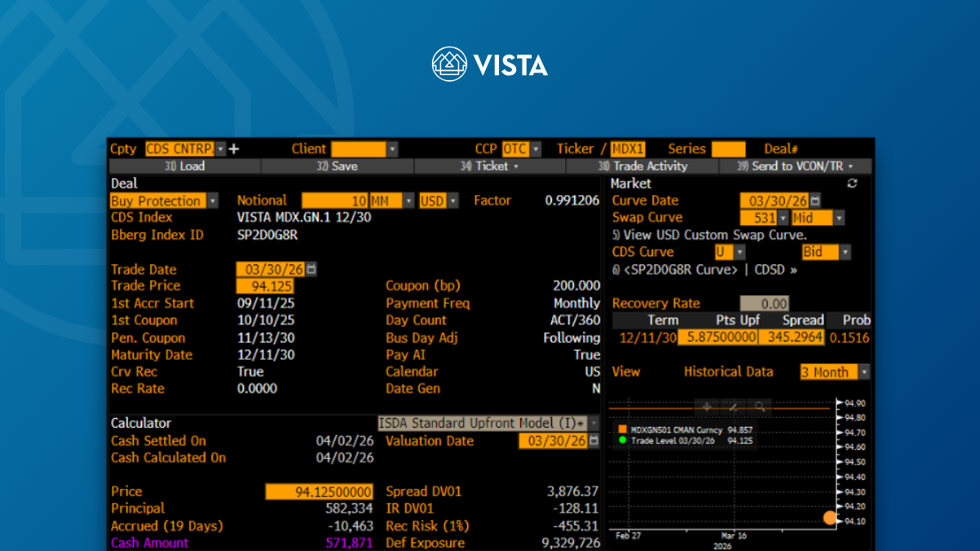Click Prob value 0.1516

(850, 338)
